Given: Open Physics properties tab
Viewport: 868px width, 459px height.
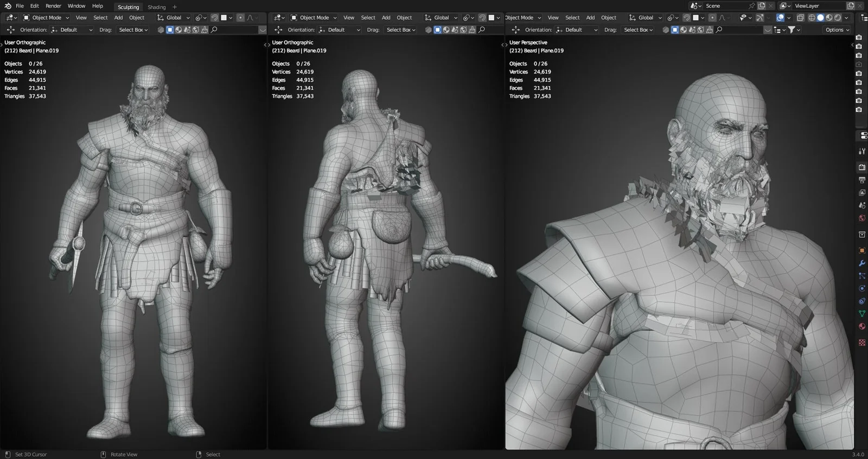Looking at the screenshot, I should pyautogui.click(x=862, y=288).
